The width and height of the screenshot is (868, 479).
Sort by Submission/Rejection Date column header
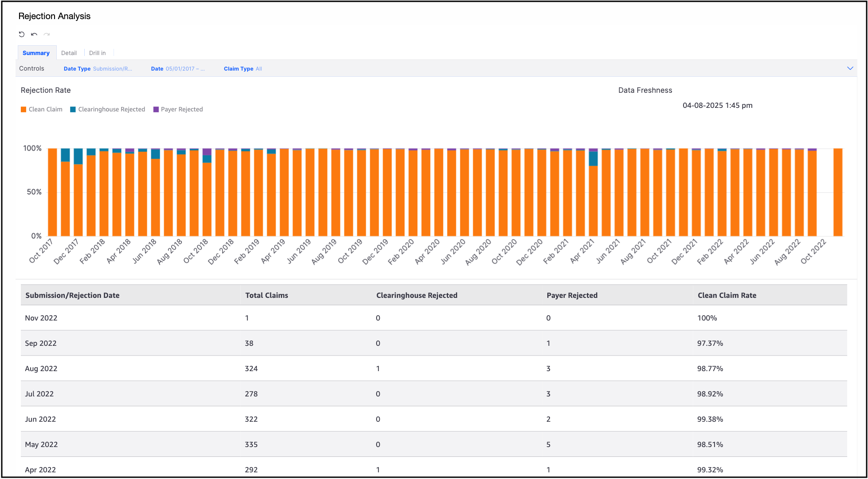[x=72, y=295]
